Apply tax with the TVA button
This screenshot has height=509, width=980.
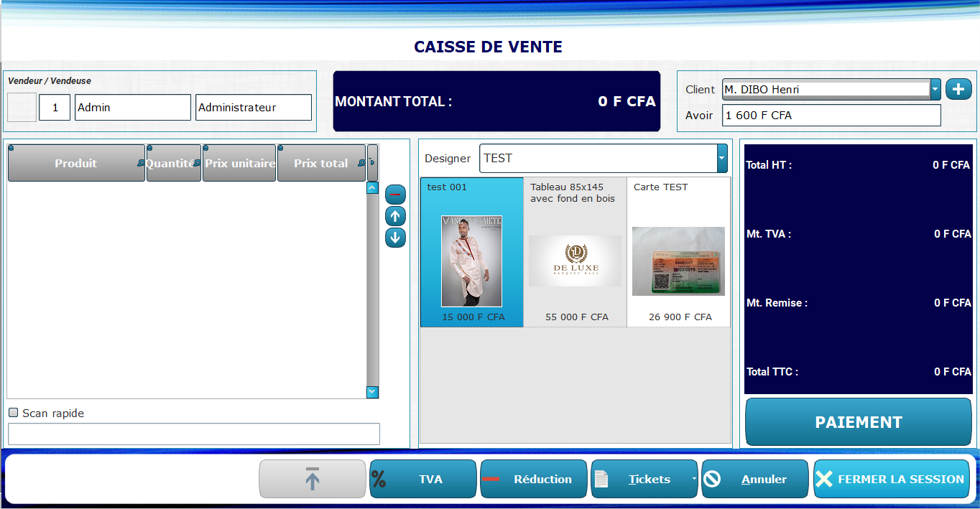coord(422,479)
